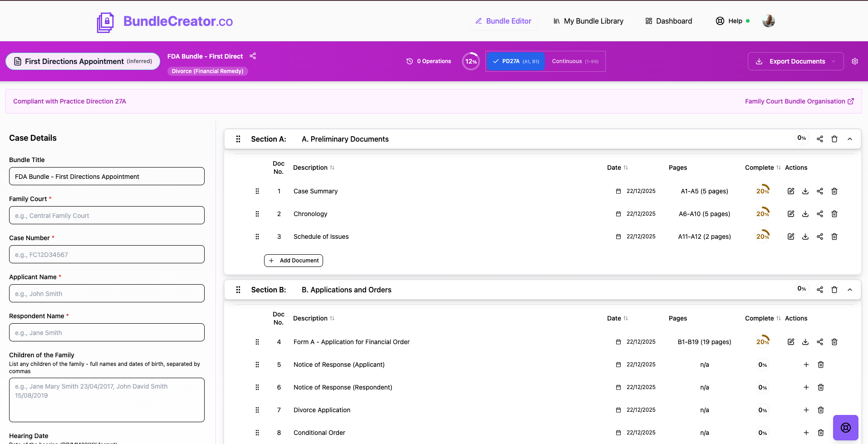Switch to Continuous pagination mode
Screen dimensions: 868x444
point(575,61)
